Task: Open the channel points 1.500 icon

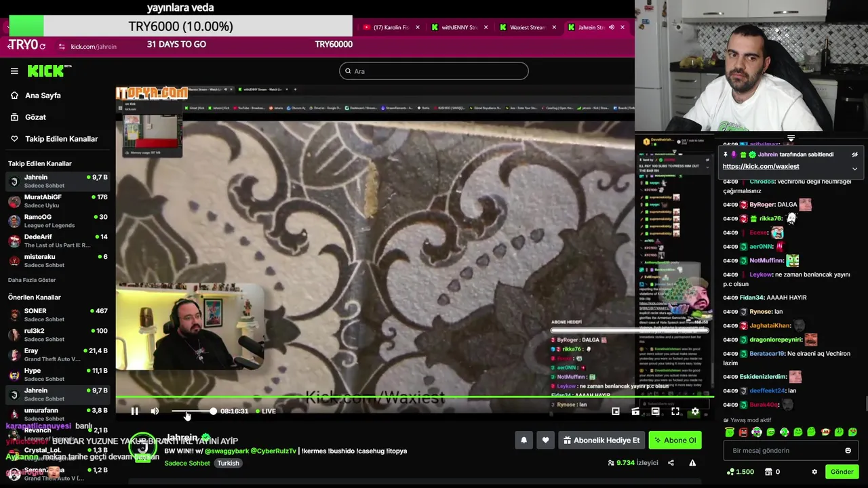Action: [x=740, y=472]
